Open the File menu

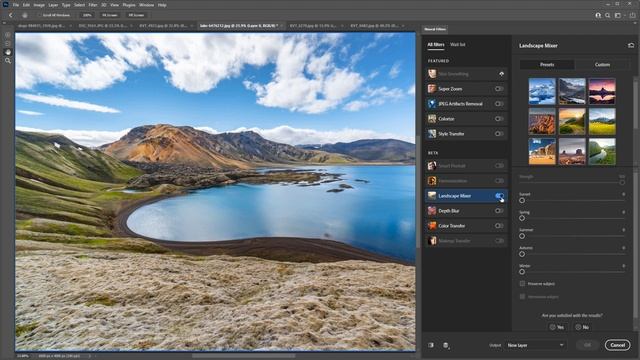[16, 5]
